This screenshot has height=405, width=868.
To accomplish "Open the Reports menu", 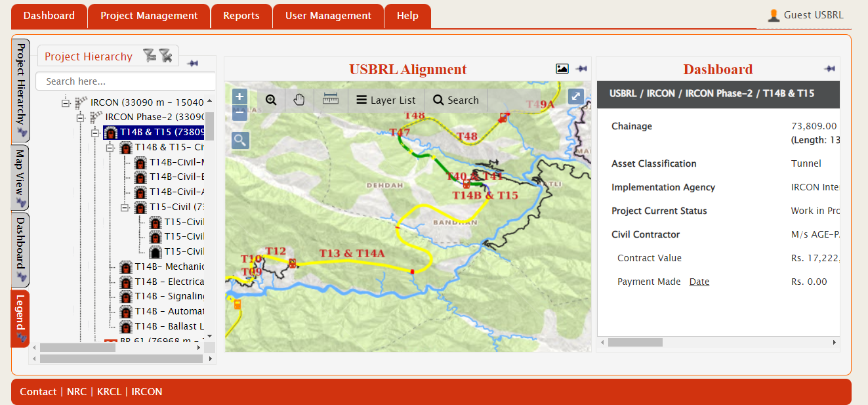I will (x=241, y=16).
